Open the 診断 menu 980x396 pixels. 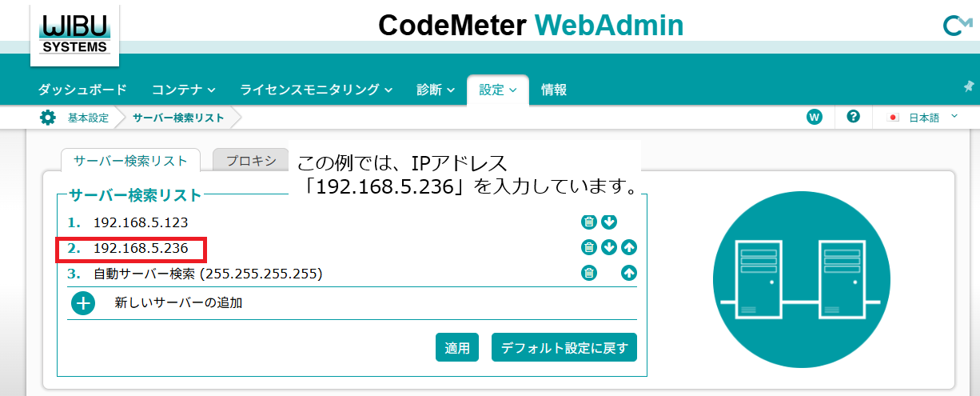click(x=436, y=90)
